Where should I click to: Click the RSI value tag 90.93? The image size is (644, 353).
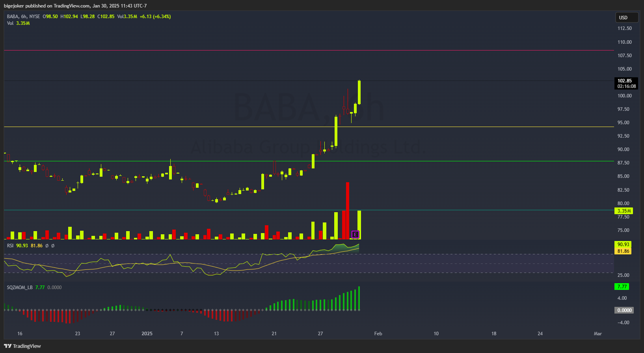coord(623,245)
